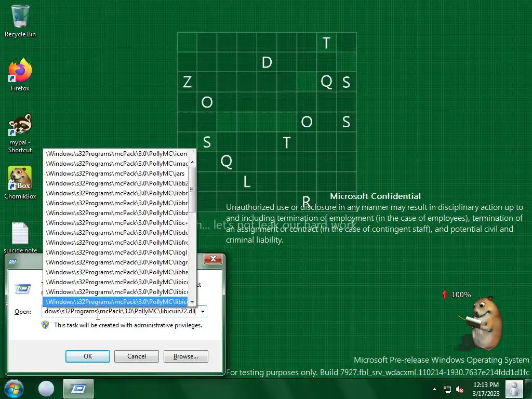Click the autocomplete list scroll down arrow
The height and width of the screenshot is (399, 532).
(x=192, y=302)
